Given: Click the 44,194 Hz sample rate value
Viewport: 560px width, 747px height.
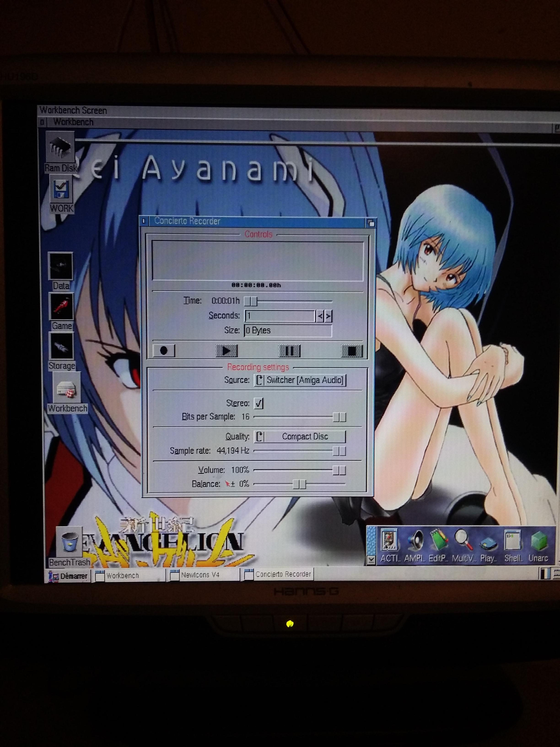Looking at the screenshot, I should 233,451.
